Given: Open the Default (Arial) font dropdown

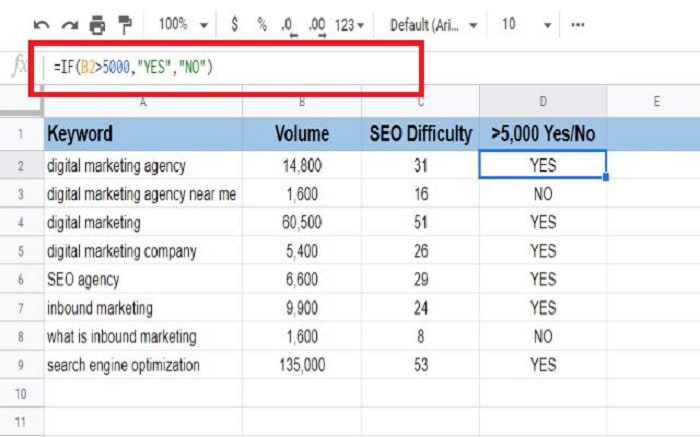Looking at the screenshot, I should point(433,24).
